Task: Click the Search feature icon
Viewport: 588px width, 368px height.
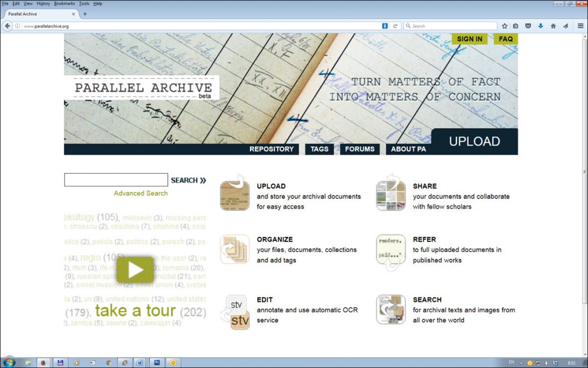Action: coord(390,309)
